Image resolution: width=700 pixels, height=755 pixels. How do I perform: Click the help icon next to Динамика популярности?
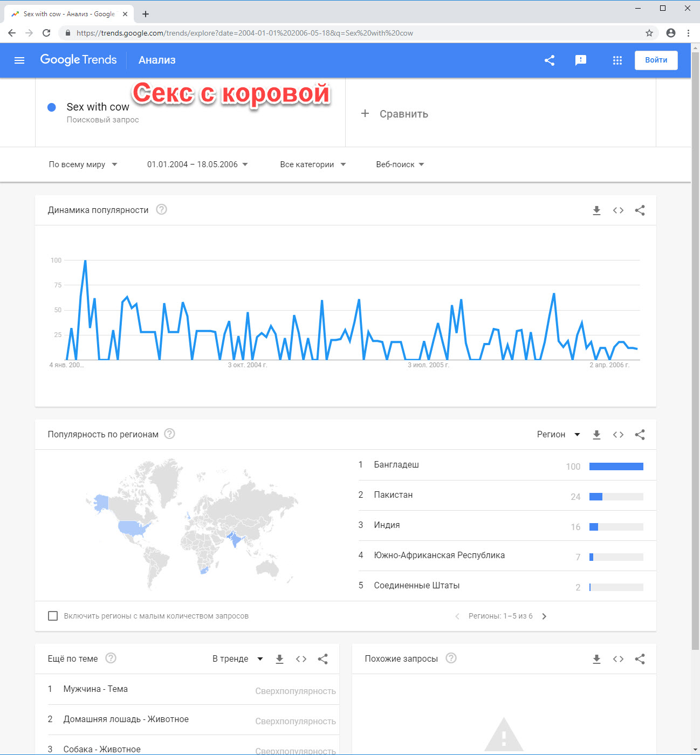point(161,209)
